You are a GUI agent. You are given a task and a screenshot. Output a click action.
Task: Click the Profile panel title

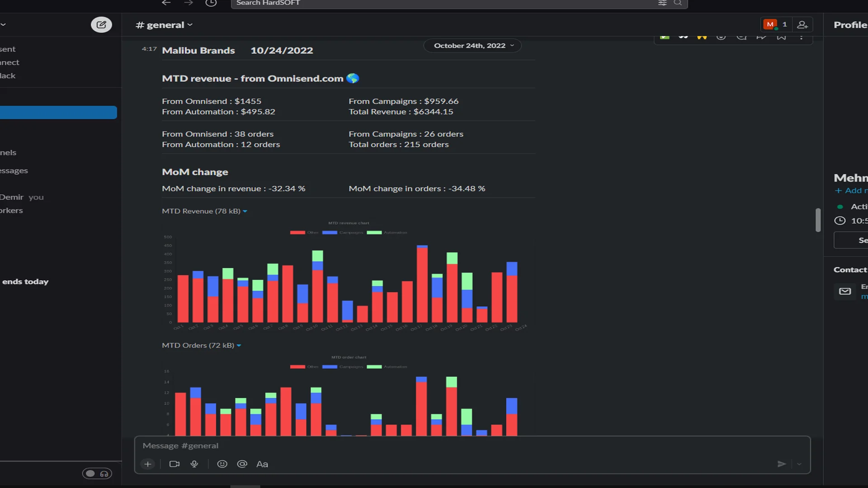850,25
